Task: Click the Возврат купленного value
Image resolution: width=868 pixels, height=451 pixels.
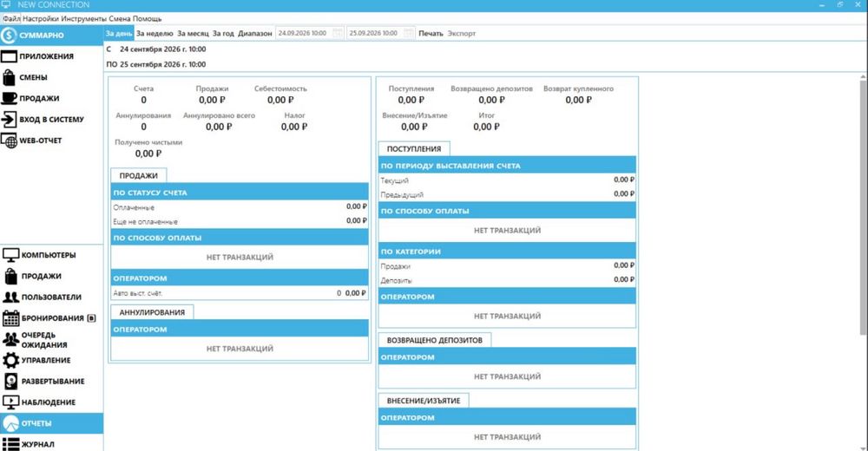Action: (x=578, y=100)
